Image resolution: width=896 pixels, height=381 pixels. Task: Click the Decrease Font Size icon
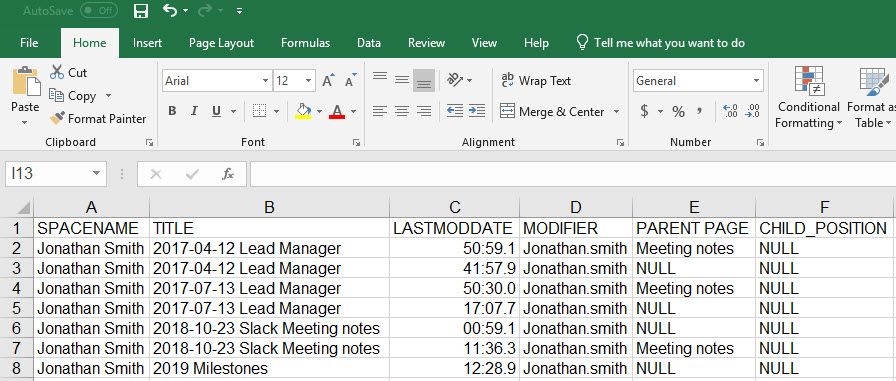[350, 81]
